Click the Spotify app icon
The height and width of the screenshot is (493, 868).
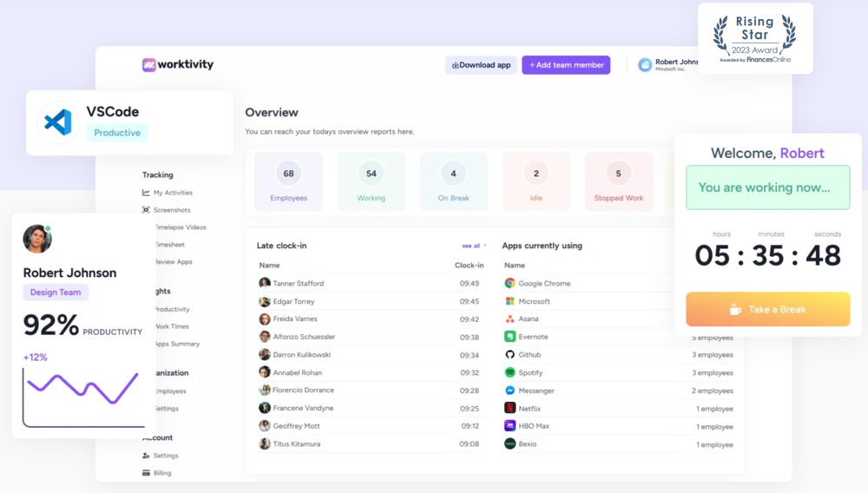(x=510, y=372)
